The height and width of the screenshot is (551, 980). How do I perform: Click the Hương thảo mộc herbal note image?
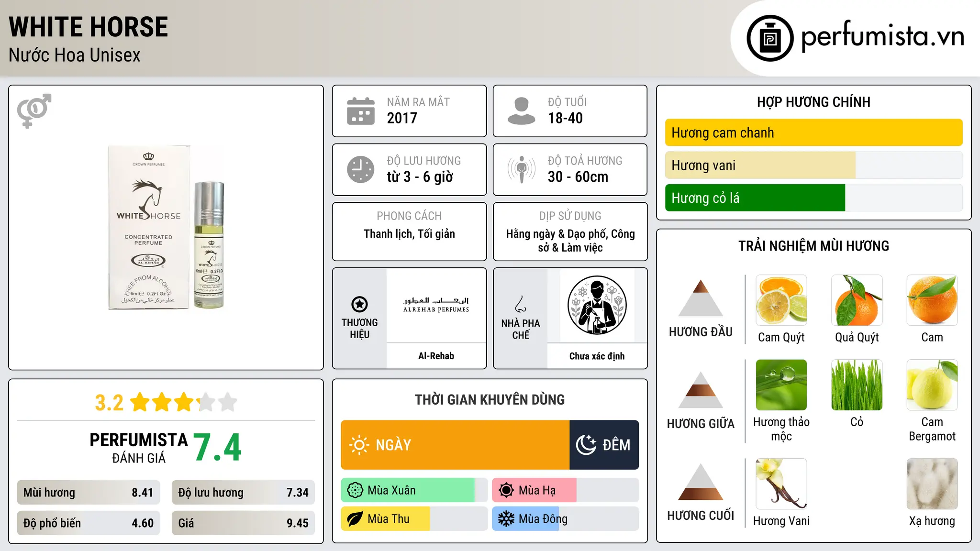click(781, 385)
